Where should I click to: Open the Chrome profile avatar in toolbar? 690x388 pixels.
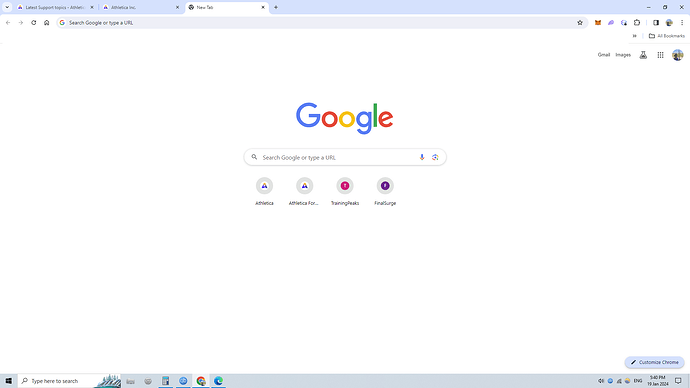pos(669,22)
